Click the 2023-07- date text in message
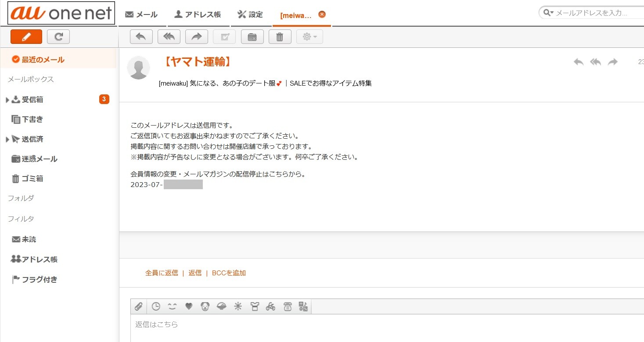Viewport: 644px width, 342px height. pyautogui.click(x=147, y=185)
